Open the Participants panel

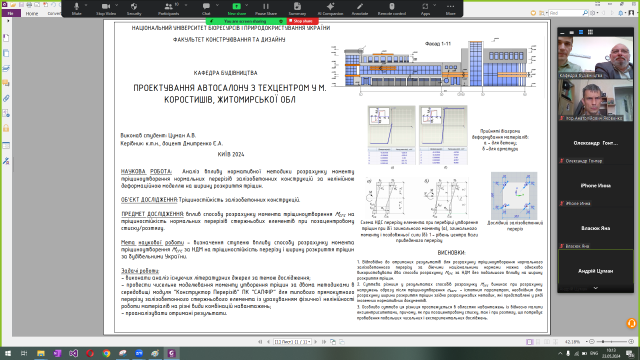(169, 8)
